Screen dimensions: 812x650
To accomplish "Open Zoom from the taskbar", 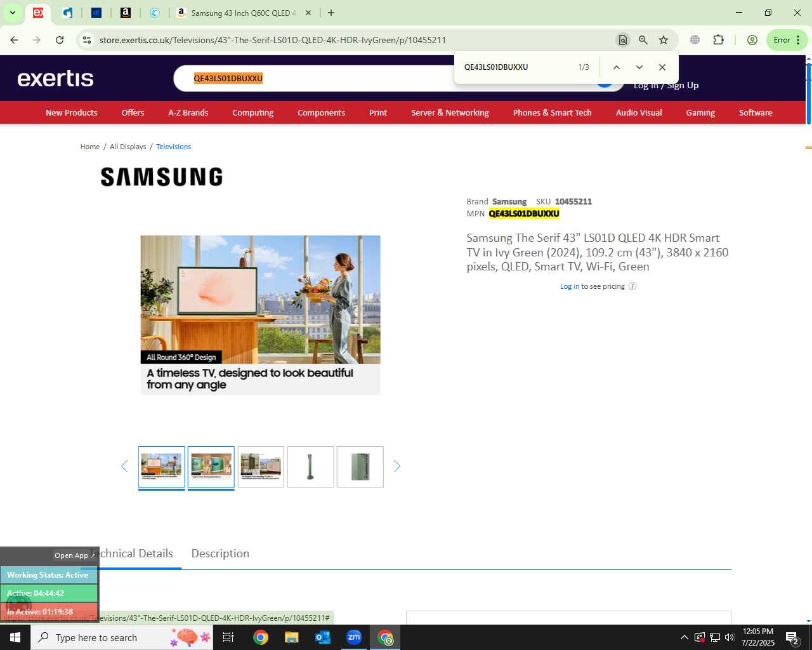I will [x=354, y=637].
